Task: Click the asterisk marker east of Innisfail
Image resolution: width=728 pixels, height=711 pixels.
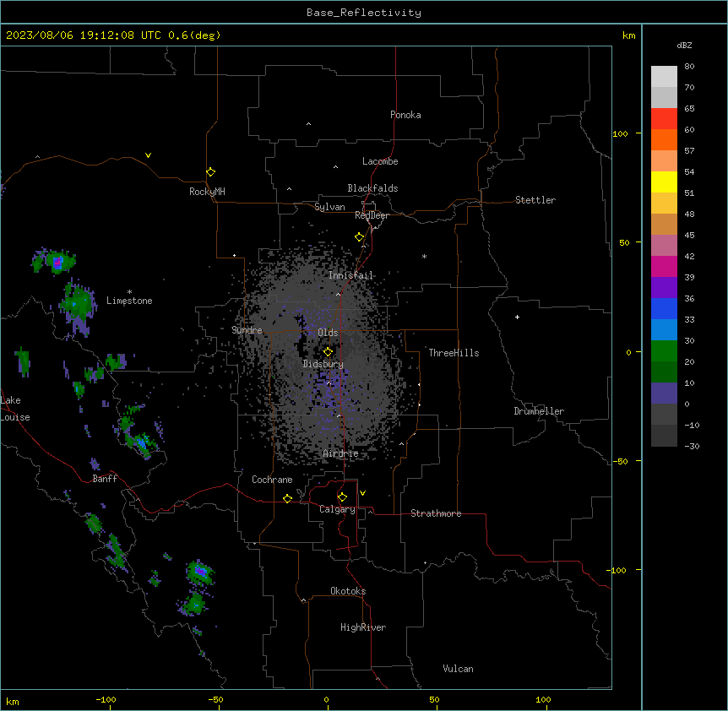Action: pos(424,256)
